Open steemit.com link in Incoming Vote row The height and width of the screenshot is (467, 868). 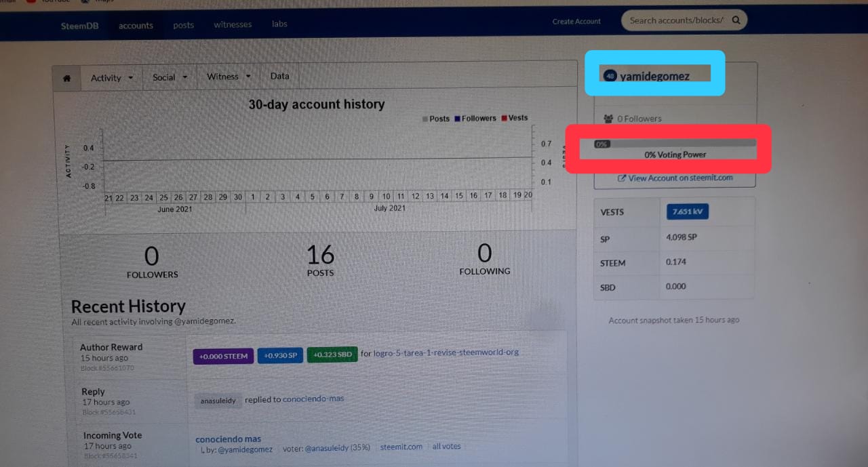pos(401,447)
